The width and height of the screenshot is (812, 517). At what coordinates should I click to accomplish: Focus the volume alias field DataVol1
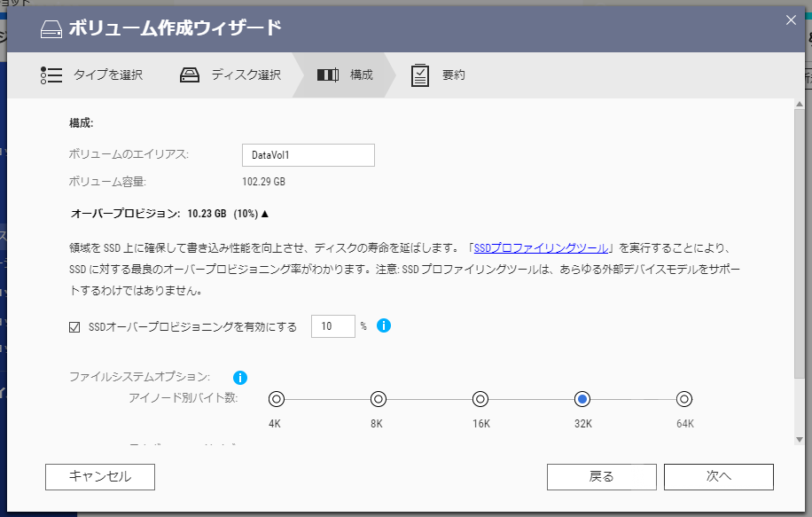[308, 155]
